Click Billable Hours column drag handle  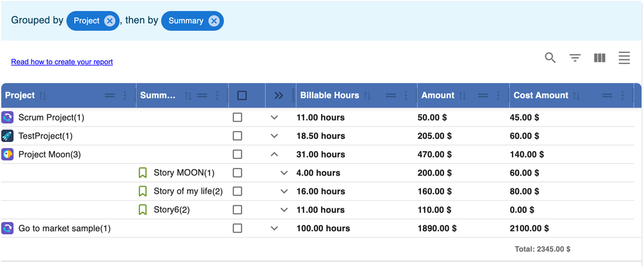391,96
